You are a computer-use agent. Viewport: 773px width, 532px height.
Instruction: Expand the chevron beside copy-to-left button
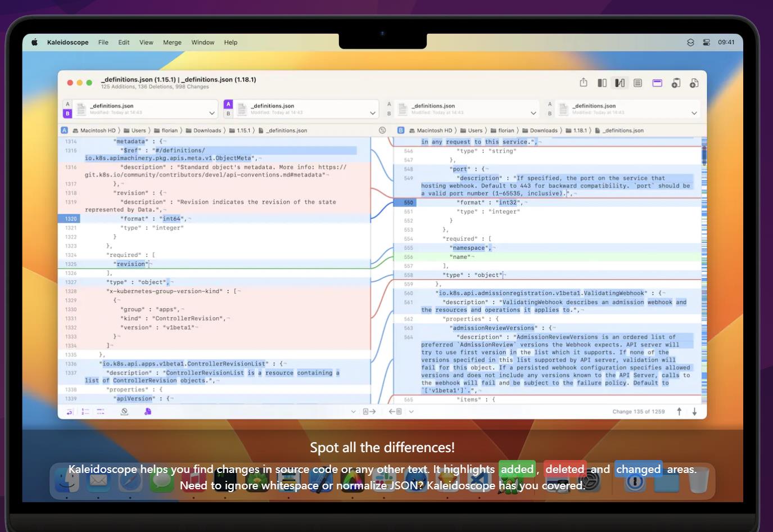click(412, 412)
